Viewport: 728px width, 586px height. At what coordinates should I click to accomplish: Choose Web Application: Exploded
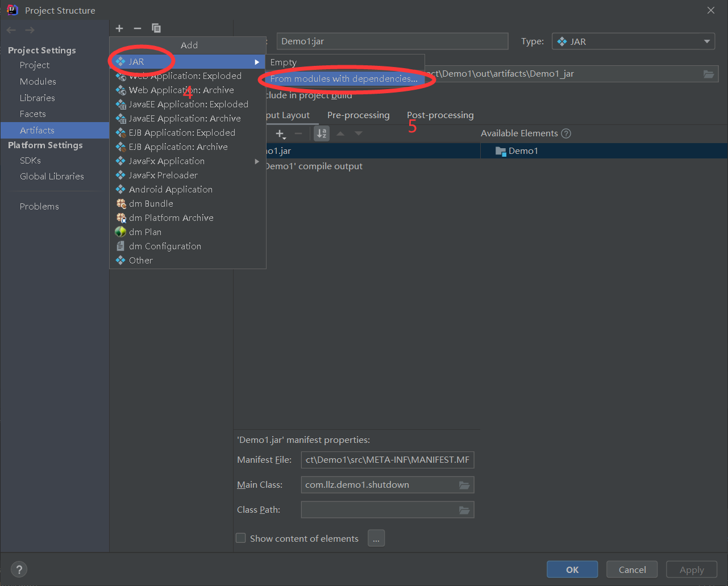point(188,76)
